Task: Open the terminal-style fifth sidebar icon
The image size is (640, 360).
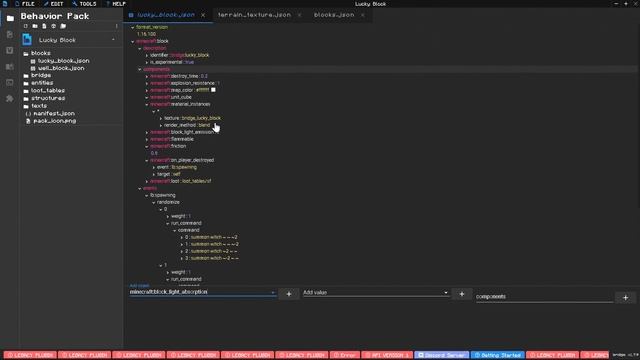Action: click(x=10, y=82)
